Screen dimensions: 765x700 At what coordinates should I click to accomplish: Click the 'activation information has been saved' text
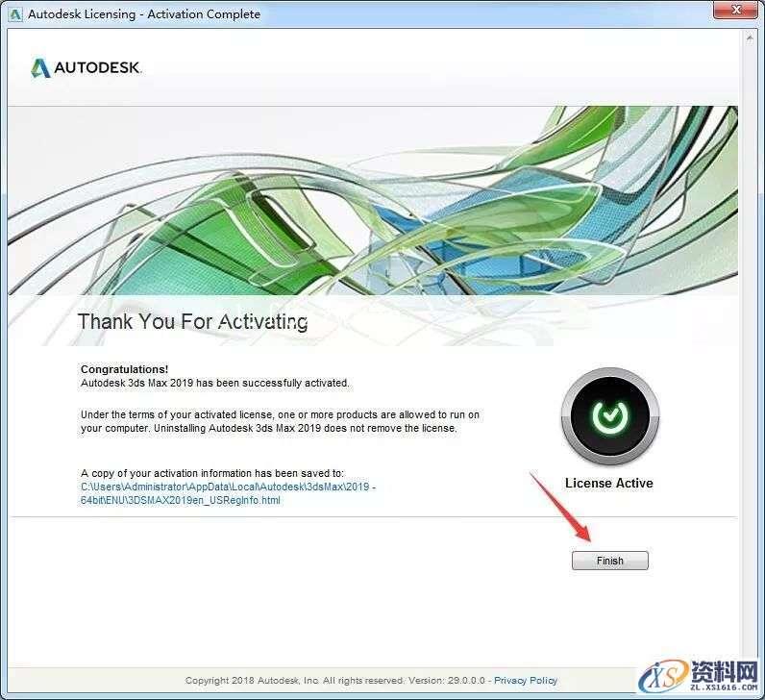click(x=211, y=473)
